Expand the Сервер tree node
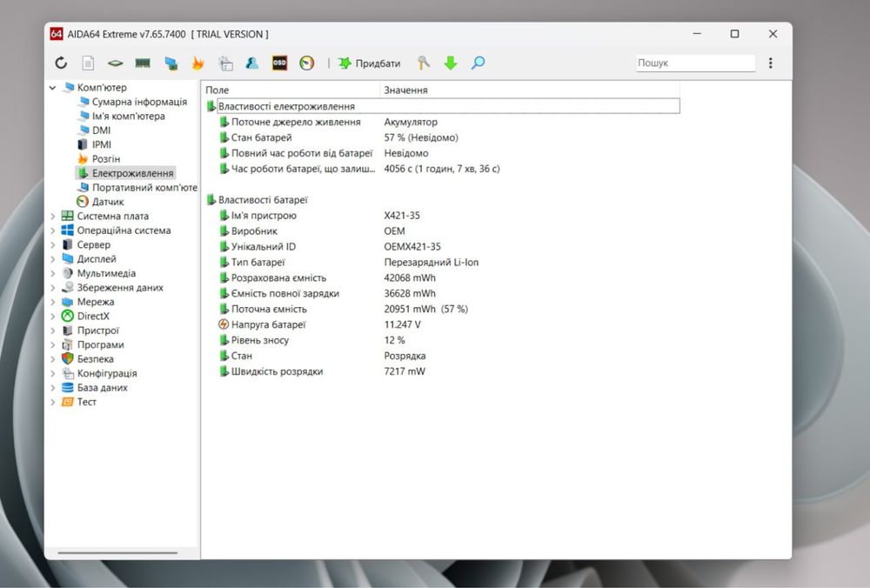The width and height of the screenshot is (870, 588). pos(53,244)
